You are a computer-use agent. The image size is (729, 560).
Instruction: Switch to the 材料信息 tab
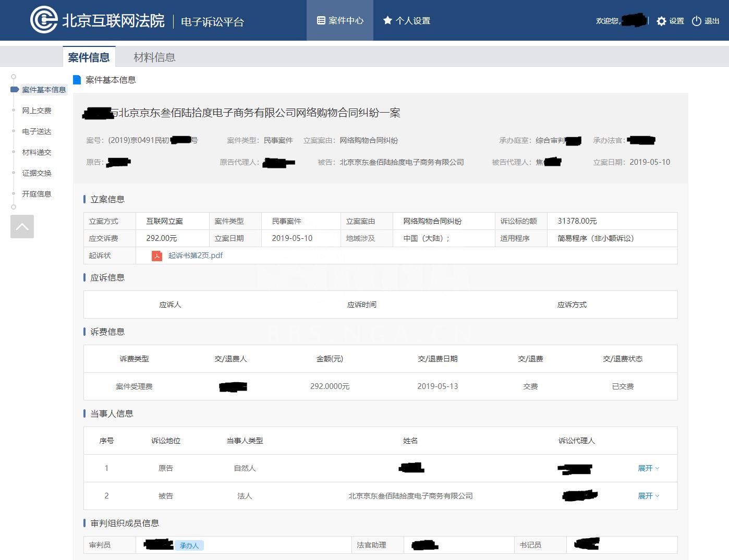pos(154,57)
